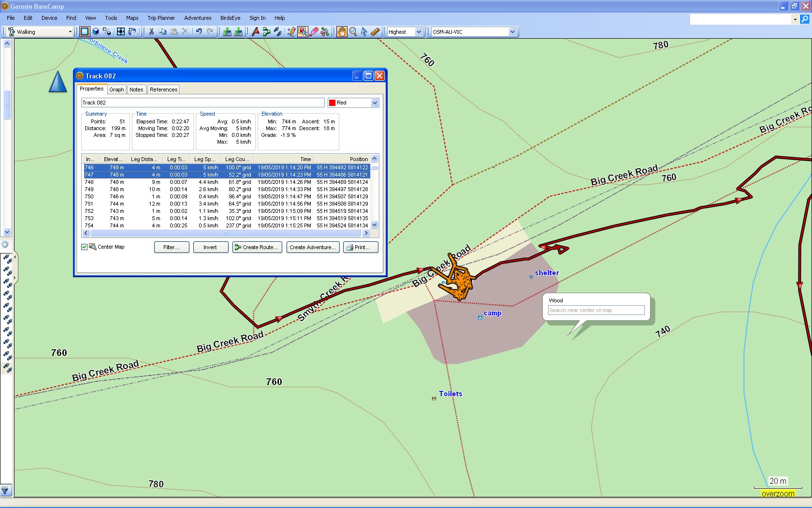This screenshot has height=508, width=812.
Task: Click the Cut scissors icon
Action: pos(151,31)
